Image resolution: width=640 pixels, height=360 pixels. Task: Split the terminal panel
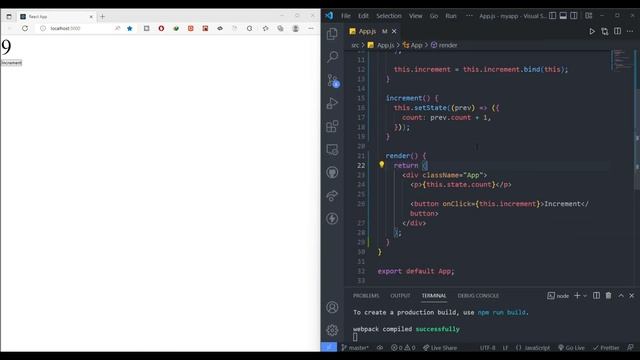(x=596, y=296)
